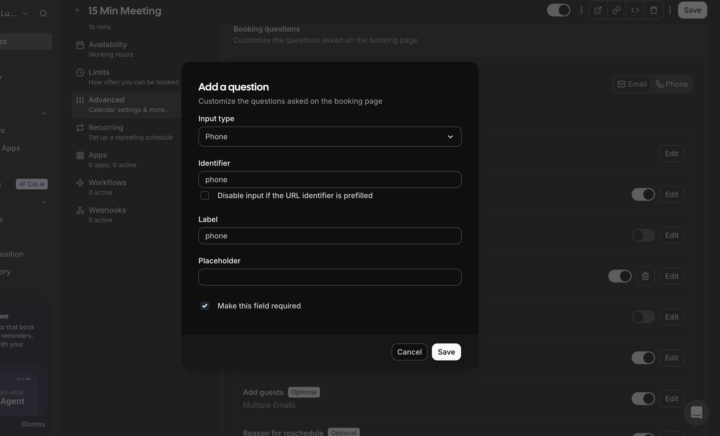Toggle the switch beside the question trash icon
The width and height of the screenshot is (720, 436).
click(620, 276)
